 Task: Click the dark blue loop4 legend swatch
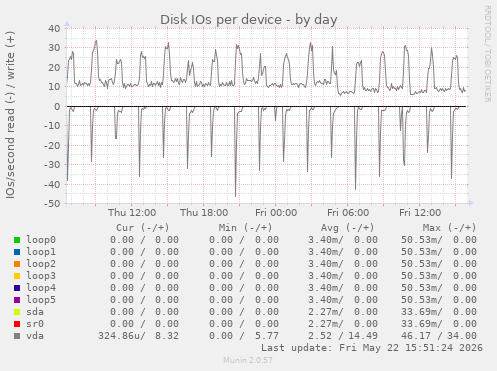point(17,288)
